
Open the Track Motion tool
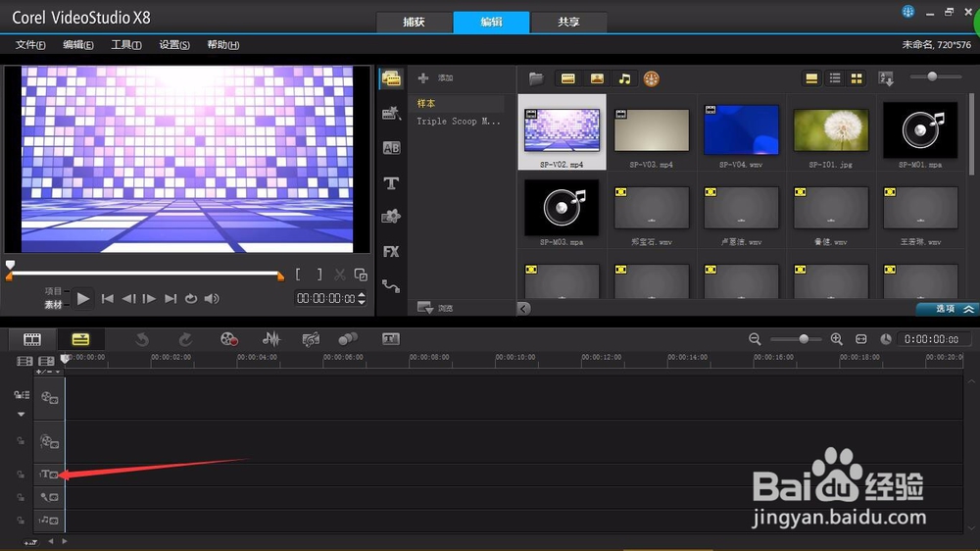[x=348, y=339]
